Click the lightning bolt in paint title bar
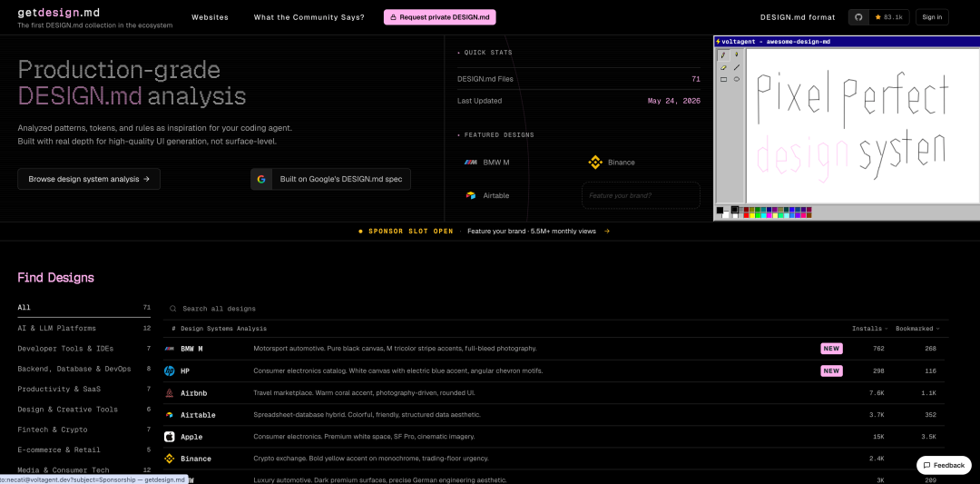 tap(719, 41)
